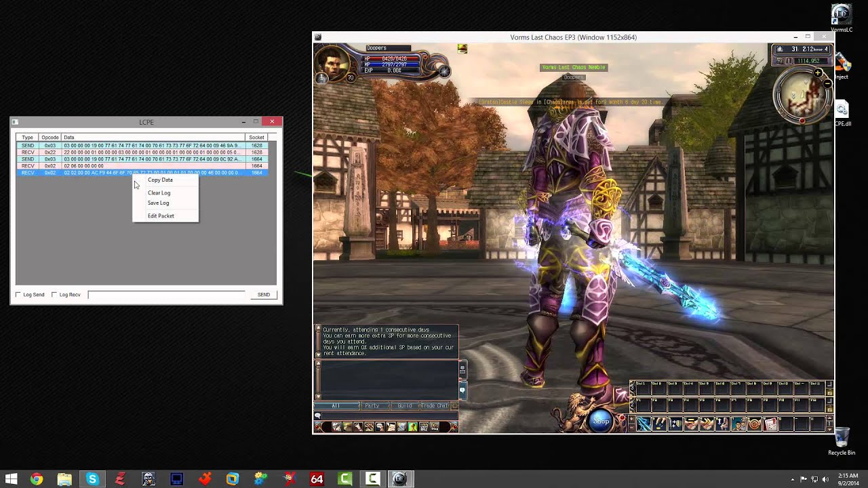
Task: Click the Type column header
Action: [x=28, y=138]
